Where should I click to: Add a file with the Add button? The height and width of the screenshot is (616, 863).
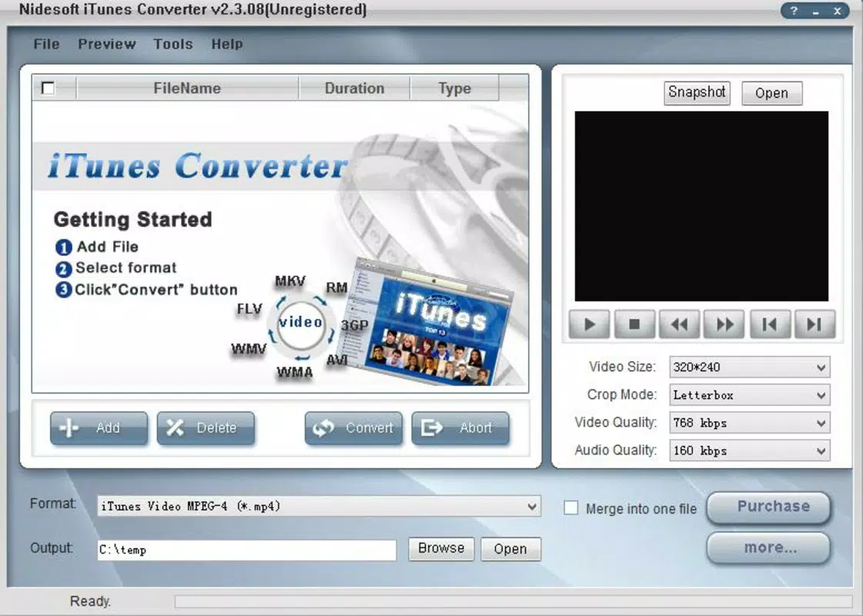(99, 427)
